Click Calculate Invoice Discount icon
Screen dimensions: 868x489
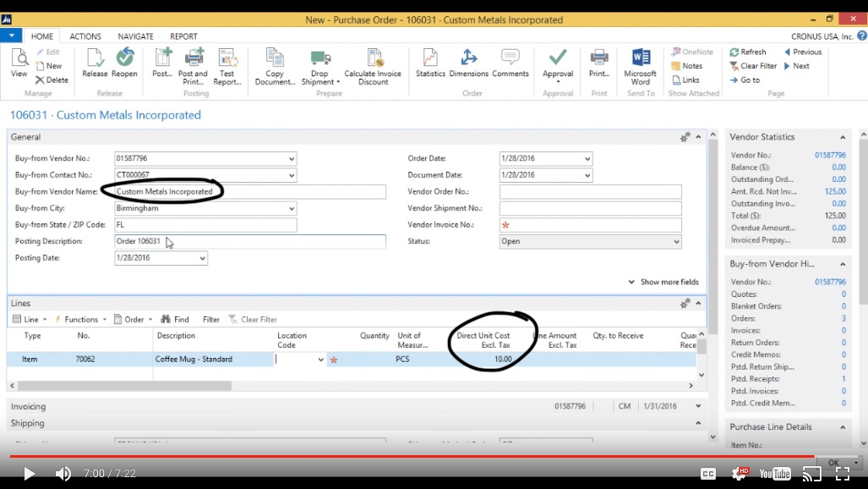pos(373,67)
